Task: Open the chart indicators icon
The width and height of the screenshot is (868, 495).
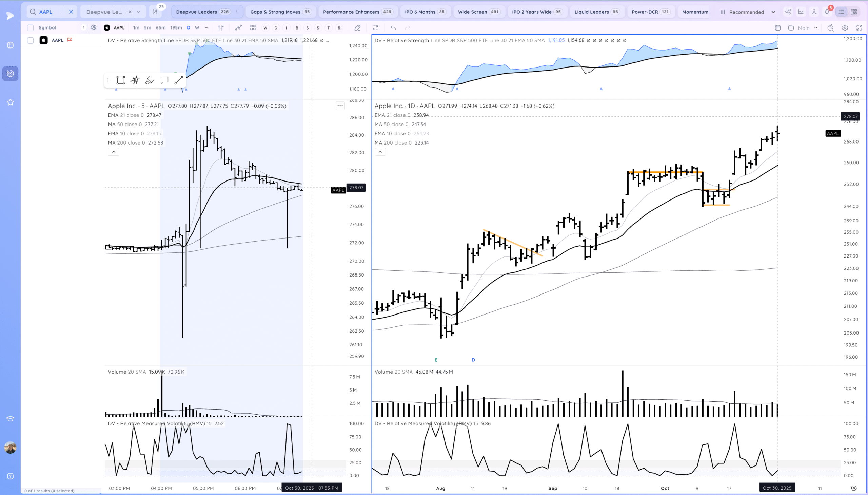Action: 238,28
